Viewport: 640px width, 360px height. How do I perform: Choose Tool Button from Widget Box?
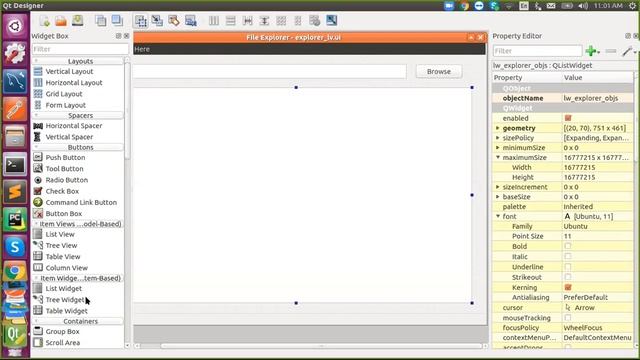(64, 169)
